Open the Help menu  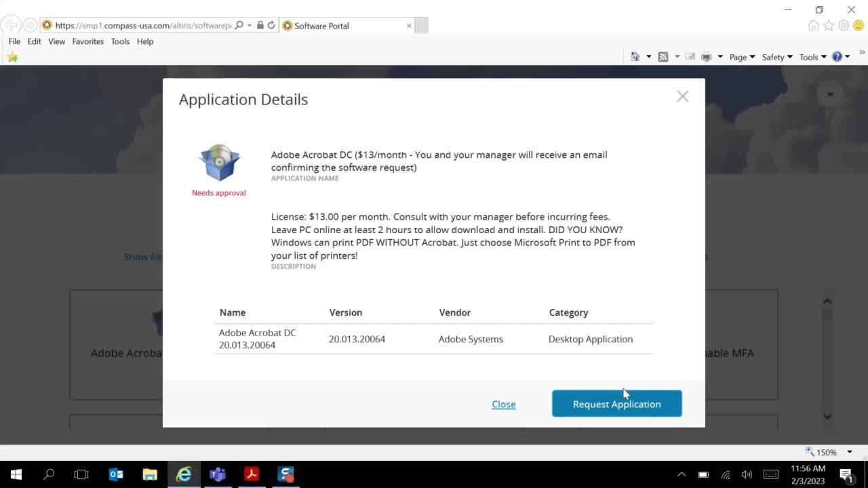tap(145, 41)
